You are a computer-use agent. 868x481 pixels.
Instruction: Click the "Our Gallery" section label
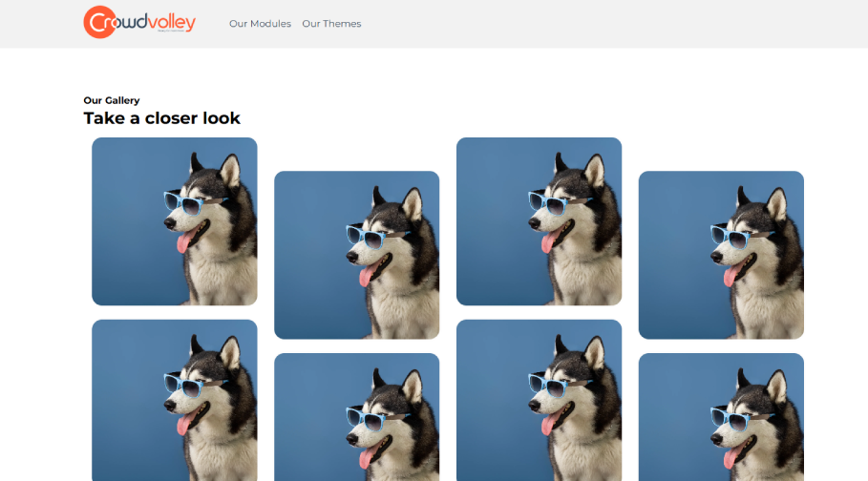tap(112, 100)
